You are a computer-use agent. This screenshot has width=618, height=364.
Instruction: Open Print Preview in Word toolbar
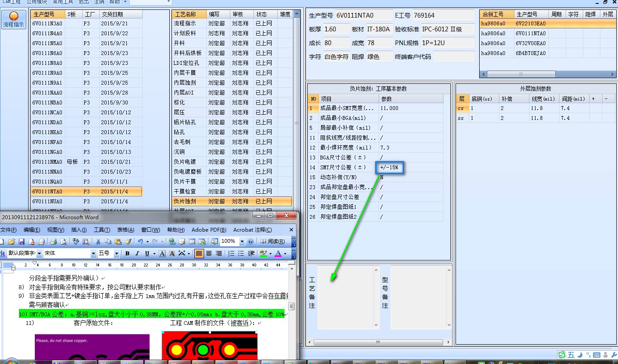pos(64,242)
